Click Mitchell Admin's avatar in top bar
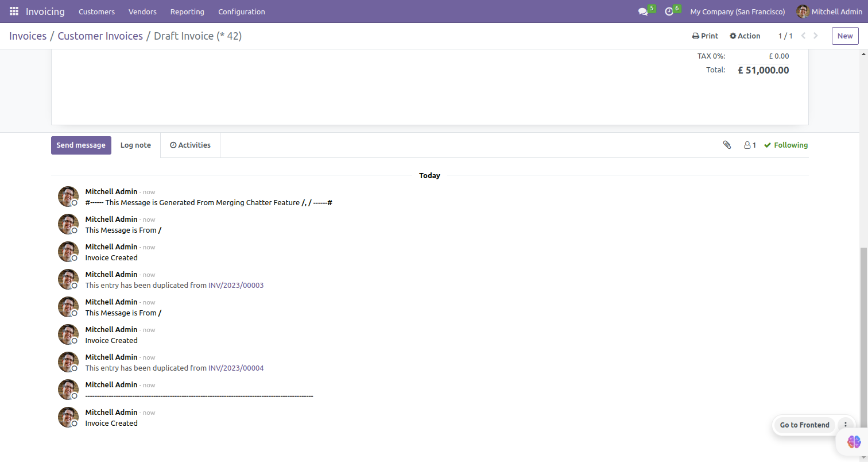Image resolution: width=868 pixels, height=462 pixels. point(803,11)
